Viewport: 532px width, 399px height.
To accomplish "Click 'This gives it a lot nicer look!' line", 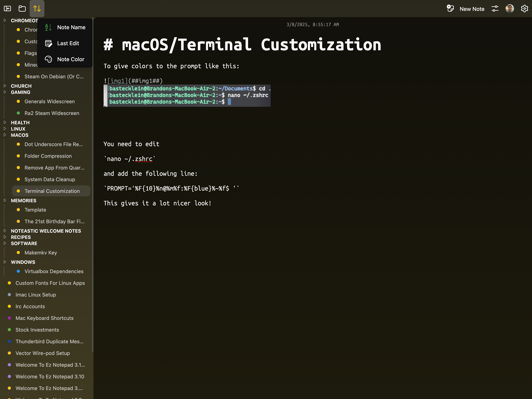I will (x=158, y=203).
